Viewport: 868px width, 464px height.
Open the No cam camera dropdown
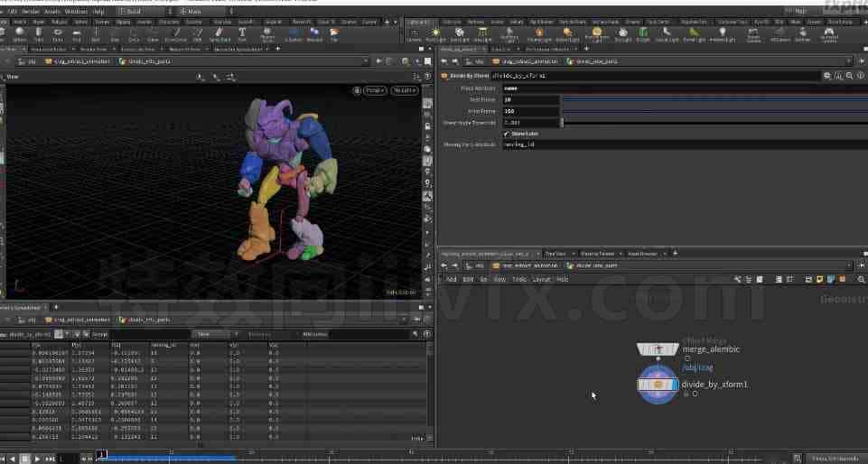pos(405,90)
